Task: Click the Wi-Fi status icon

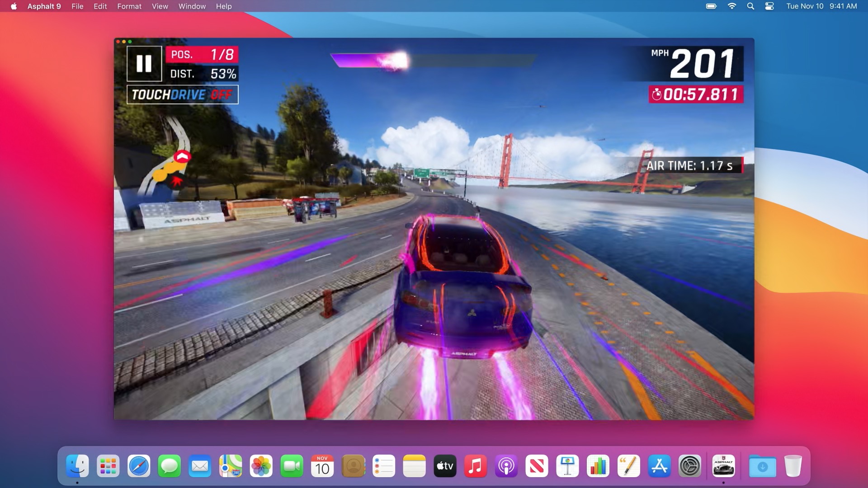Action: (731, 6)
